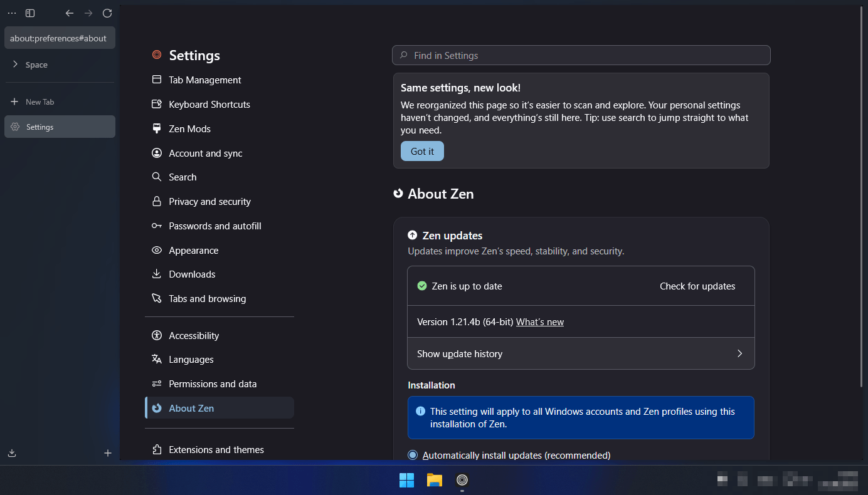868x495 pixels.
Task: Click the Version 1.21.4b (64-bit) text
Action: point(465,321)
